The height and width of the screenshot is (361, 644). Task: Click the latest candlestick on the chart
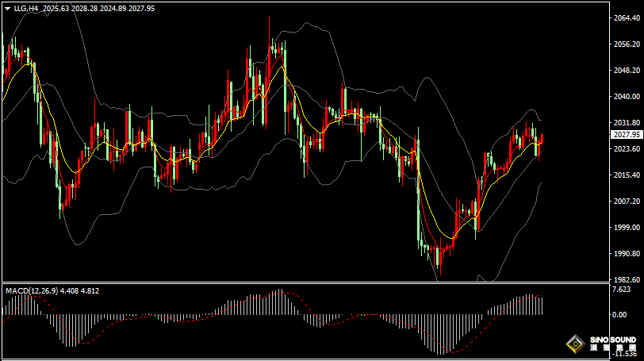(x=542, y=140)
